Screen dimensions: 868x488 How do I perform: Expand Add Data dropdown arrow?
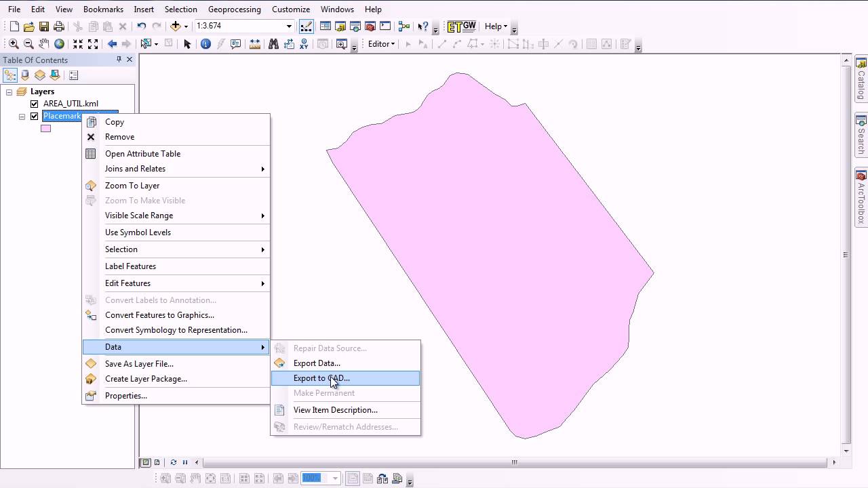point(186,26)
